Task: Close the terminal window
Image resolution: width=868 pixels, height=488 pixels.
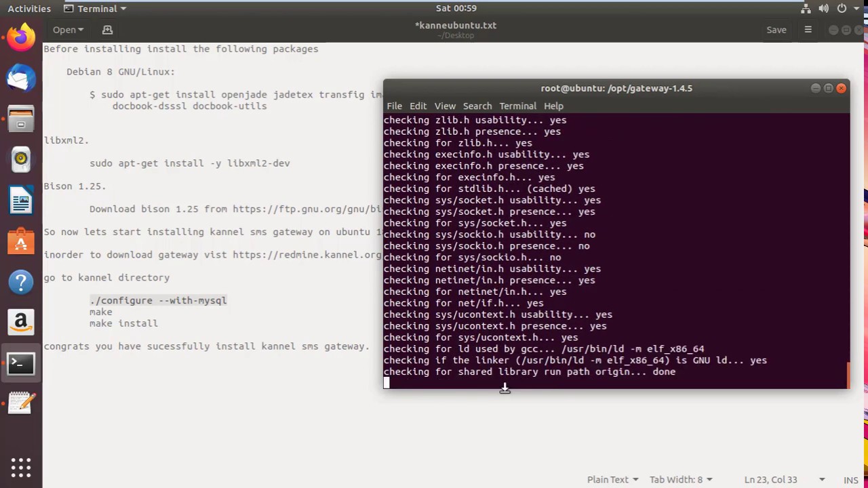Action: tap(842, 88)
